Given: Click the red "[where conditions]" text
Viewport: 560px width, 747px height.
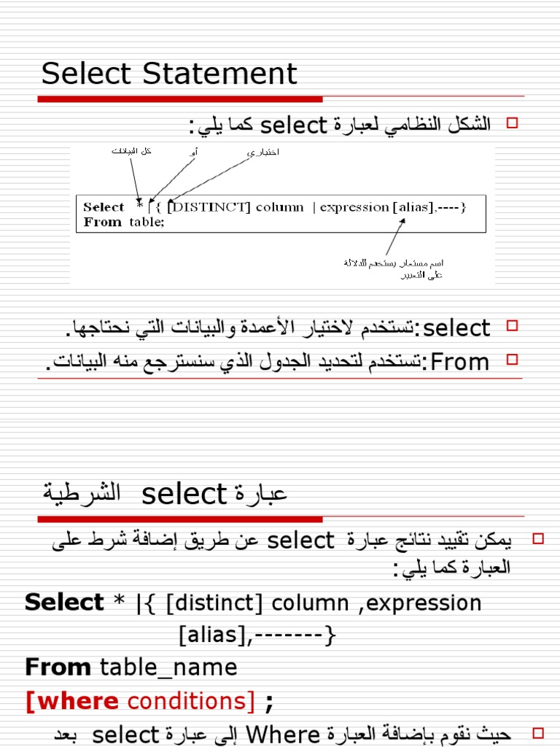Looking at the screenshot, I should (140, 701).
